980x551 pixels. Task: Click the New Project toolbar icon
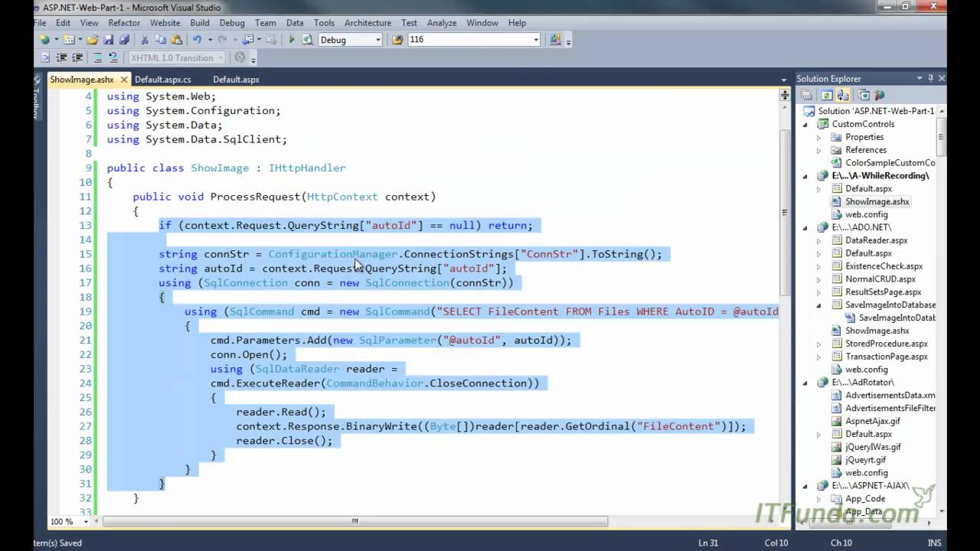[x=44, y=40]
